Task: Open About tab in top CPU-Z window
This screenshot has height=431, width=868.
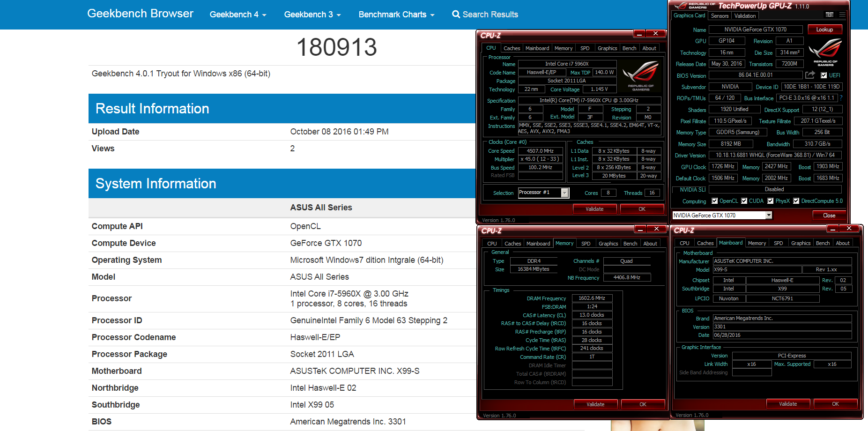Action: 649,48
